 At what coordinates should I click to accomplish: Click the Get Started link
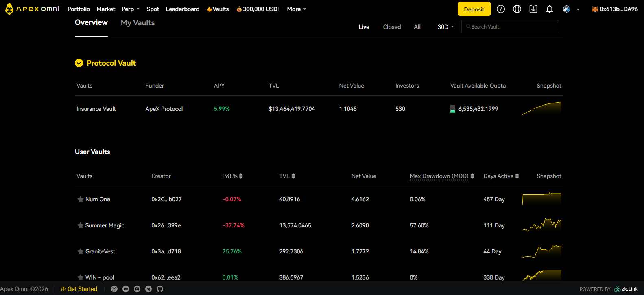coord(79,289)
